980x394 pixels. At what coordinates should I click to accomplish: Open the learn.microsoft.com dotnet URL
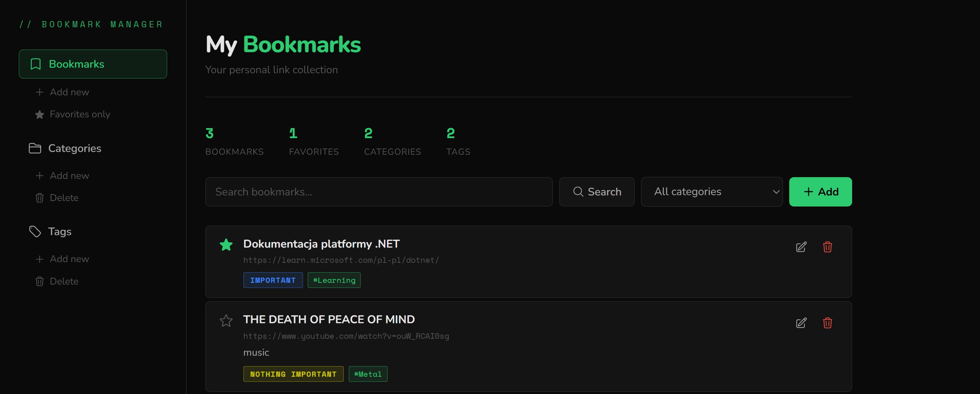tap(341, 260)
